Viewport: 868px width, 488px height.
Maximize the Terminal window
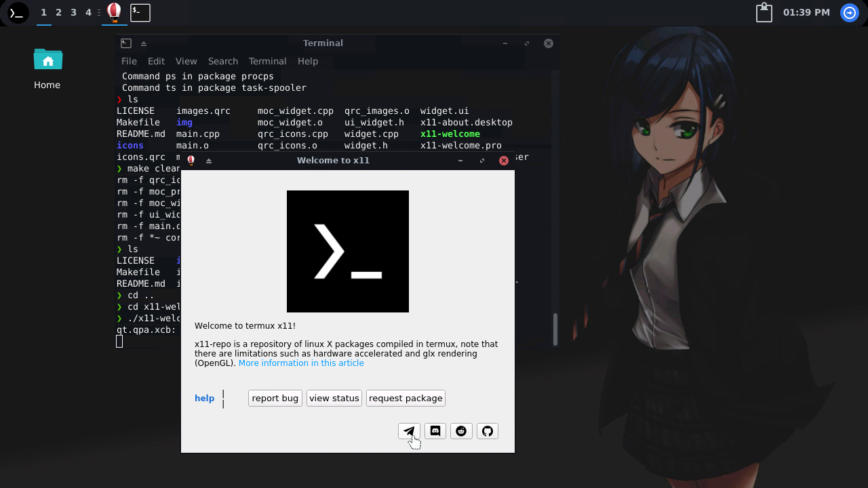(x=527, y=43)
